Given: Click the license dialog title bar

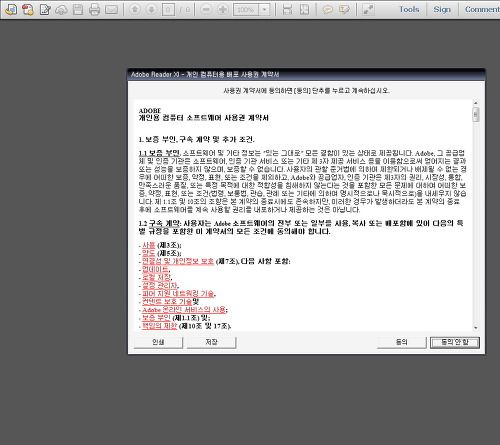Looking at the screenshot, I should pos(306,74).
